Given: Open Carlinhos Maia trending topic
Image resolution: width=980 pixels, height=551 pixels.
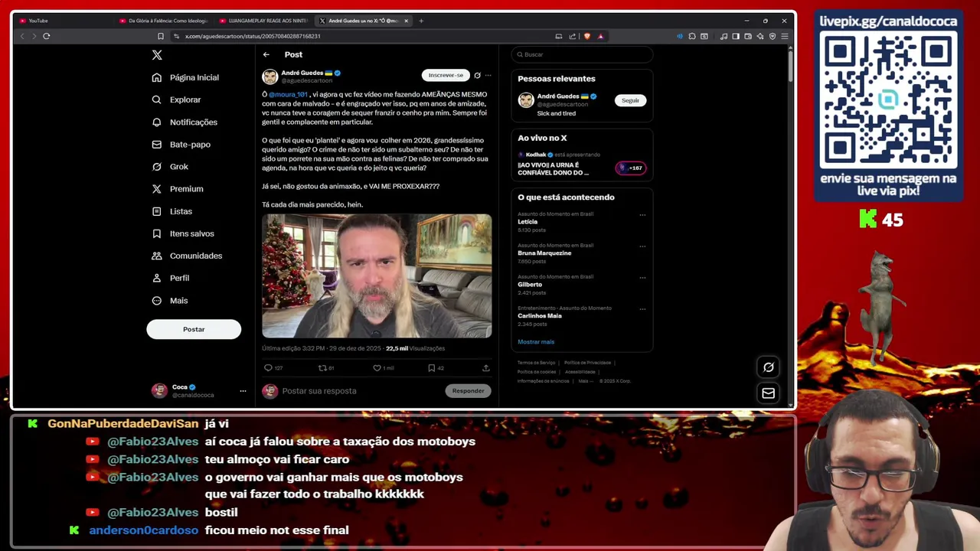Looking at the screenshot, I should point(540,316).
